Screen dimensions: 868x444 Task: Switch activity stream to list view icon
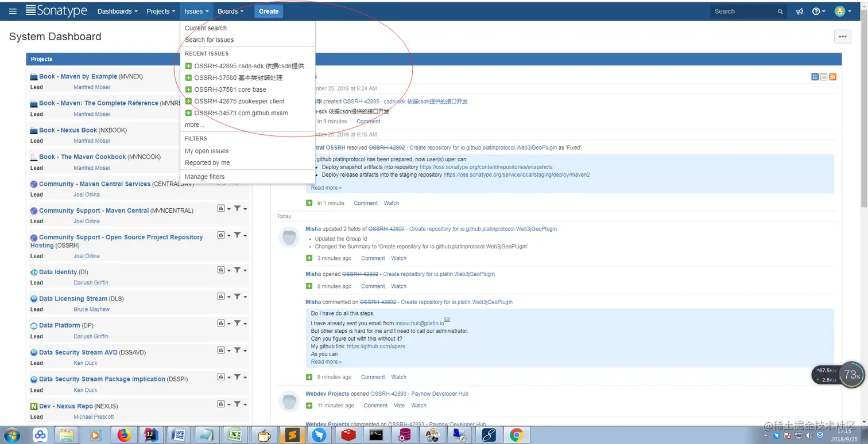click(824, 77)
